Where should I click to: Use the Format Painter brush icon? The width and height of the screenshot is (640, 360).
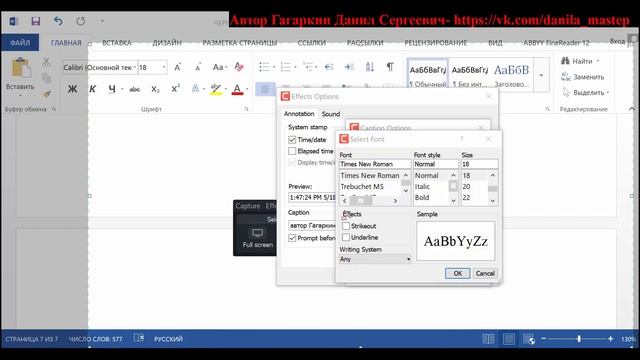tap(46, 94)
